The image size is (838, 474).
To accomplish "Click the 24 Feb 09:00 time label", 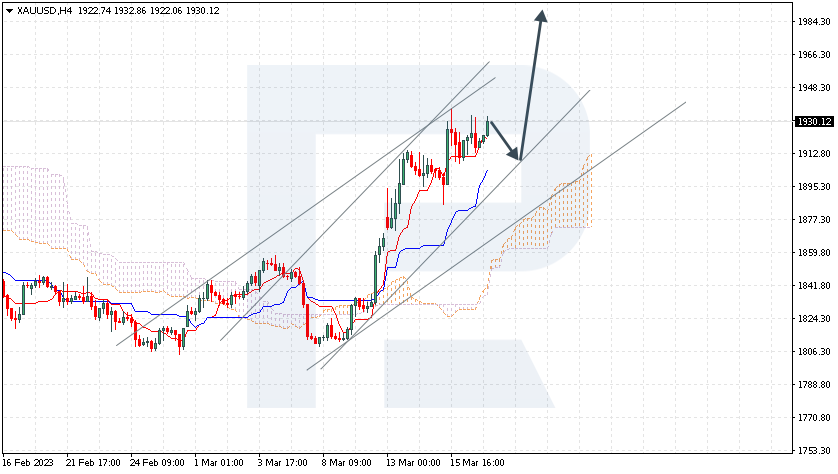I will [x=157, y=462].
